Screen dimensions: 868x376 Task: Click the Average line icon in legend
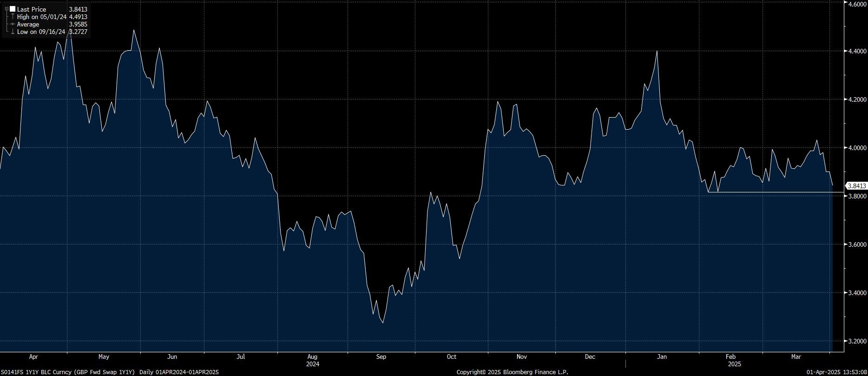tap(12, 24)
